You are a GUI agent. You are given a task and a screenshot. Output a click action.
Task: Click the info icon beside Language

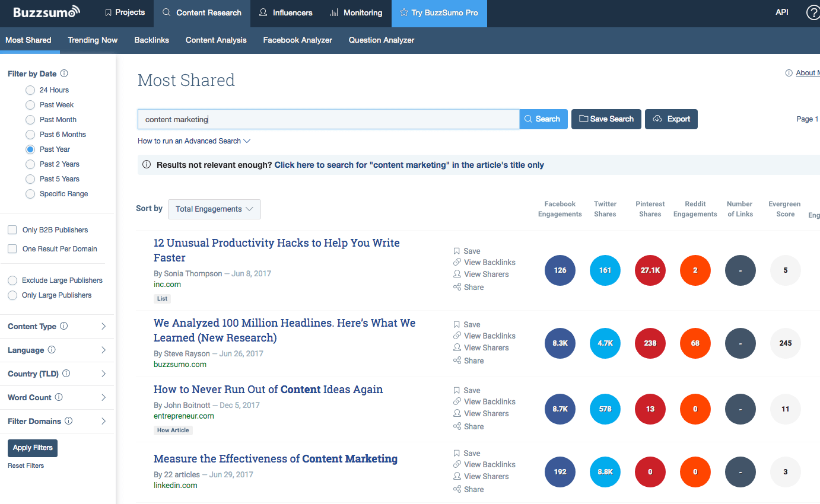pos(52,350)
